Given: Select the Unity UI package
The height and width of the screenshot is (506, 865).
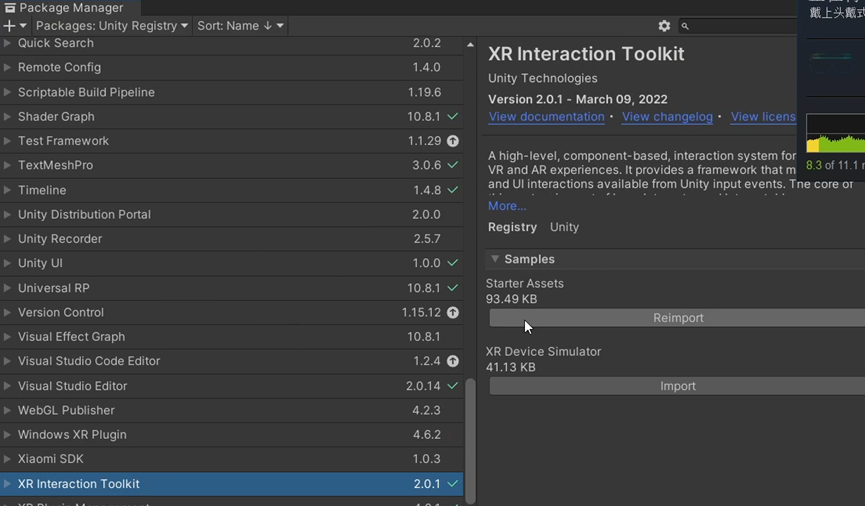Looking at the screenshot, I should pos(232,263).
